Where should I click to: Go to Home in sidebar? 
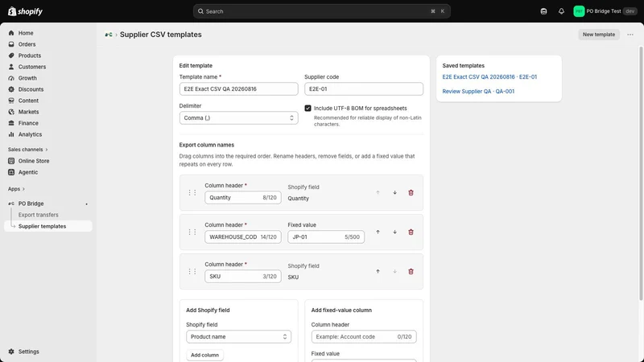pos(26,33)
